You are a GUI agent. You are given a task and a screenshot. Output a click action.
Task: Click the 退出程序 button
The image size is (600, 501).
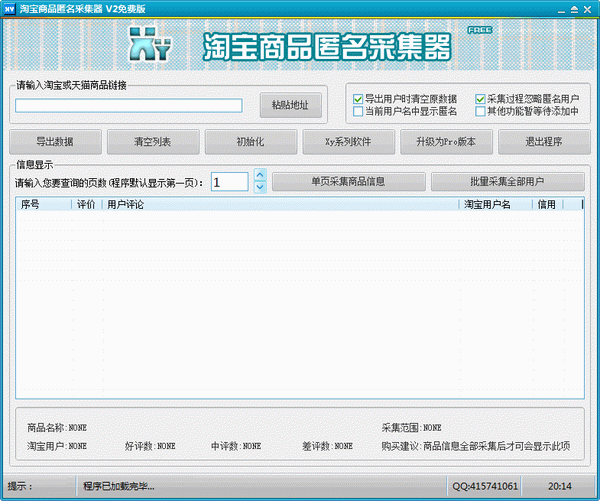pyautogui.click(x=544, y=142)
